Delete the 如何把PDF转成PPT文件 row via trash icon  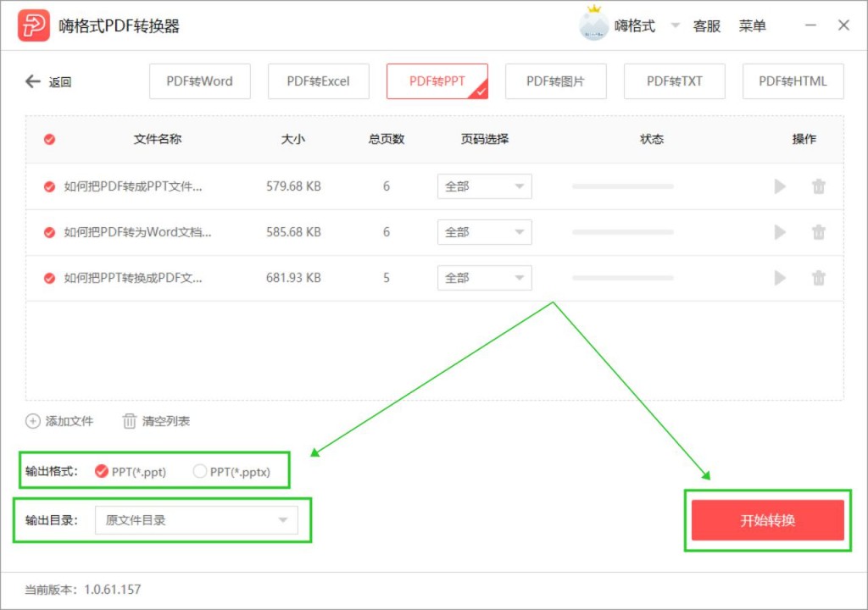(819, 186)
